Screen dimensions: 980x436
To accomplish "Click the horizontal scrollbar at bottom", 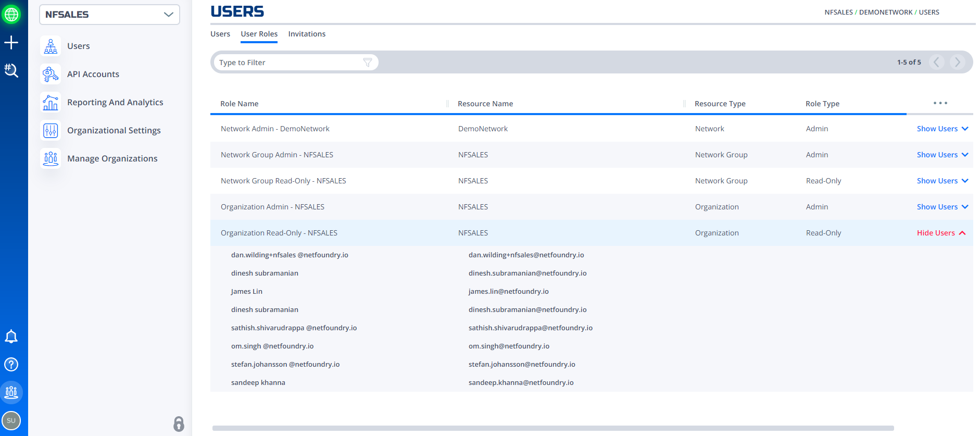I will tap(553, 428).
